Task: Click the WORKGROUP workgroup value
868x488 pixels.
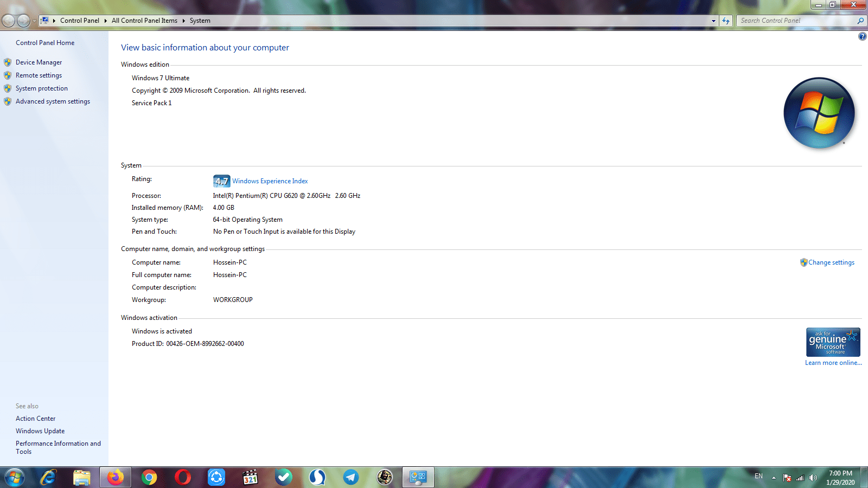Action: [x=233, y=300]
